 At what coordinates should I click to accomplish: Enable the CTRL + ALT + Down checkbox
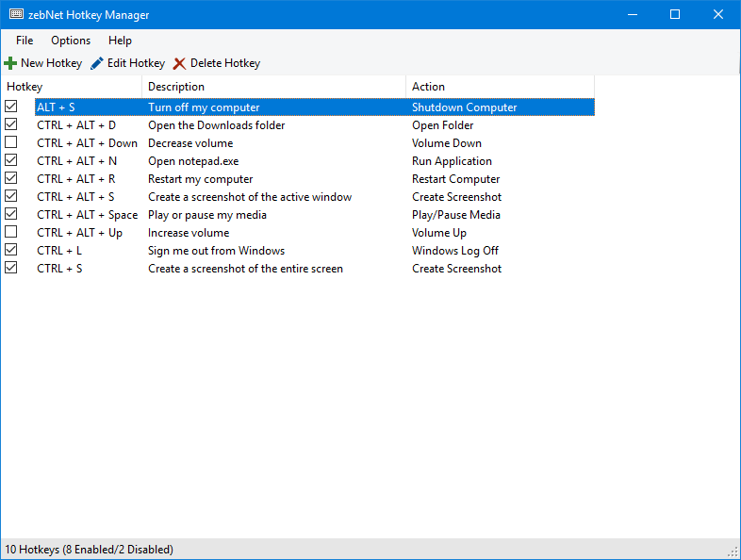click(x=11, y=142)
